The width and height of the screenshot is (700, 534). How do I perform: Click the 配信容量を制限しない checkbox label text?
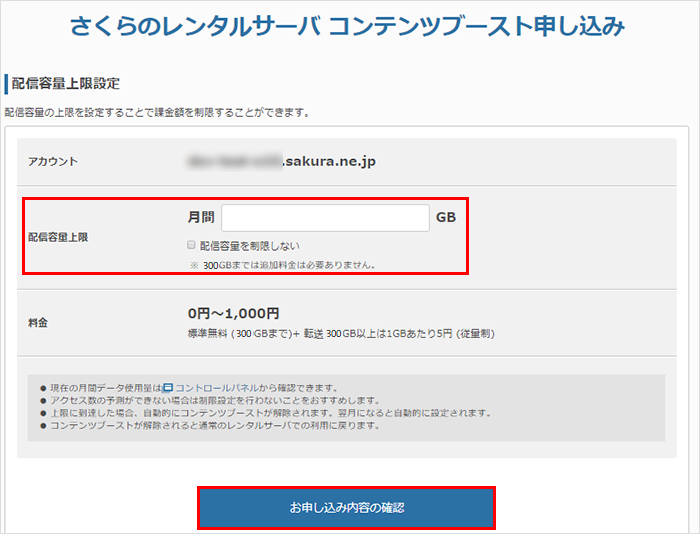click(x=249, y=245)
